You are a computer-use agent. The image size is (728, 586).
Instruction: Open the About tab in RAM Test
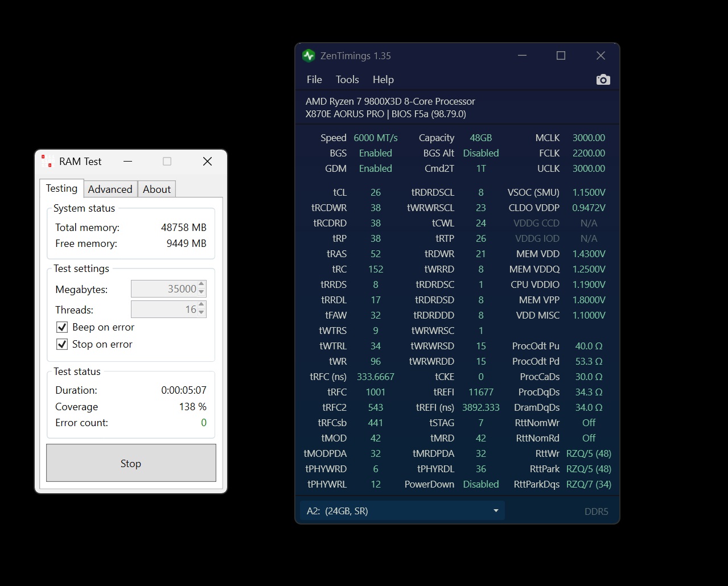coord(157,189)
